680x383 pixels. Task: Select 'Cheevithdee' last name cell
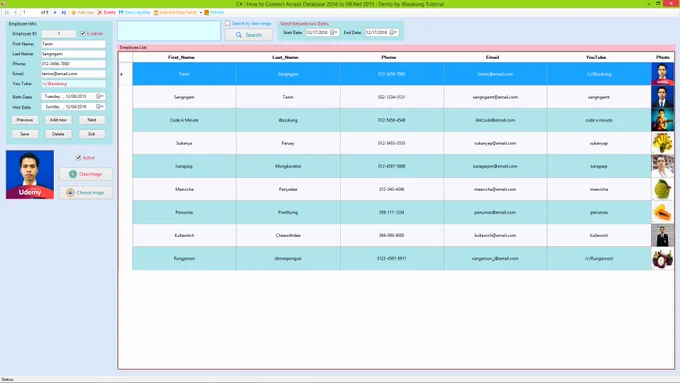click(x=288, y=236)
